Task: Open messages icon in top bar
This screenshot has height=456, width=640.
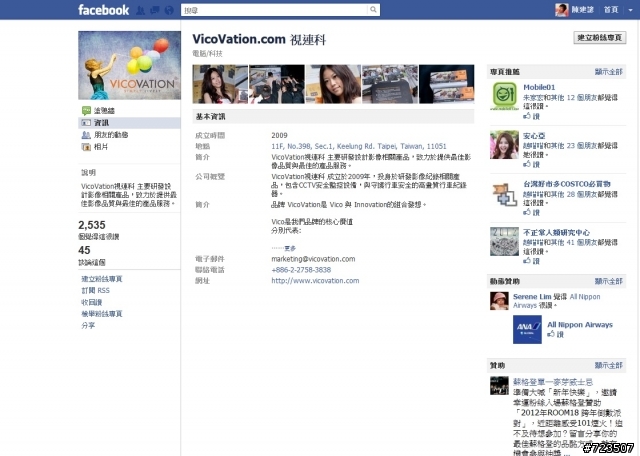Action: click(155, 10)
